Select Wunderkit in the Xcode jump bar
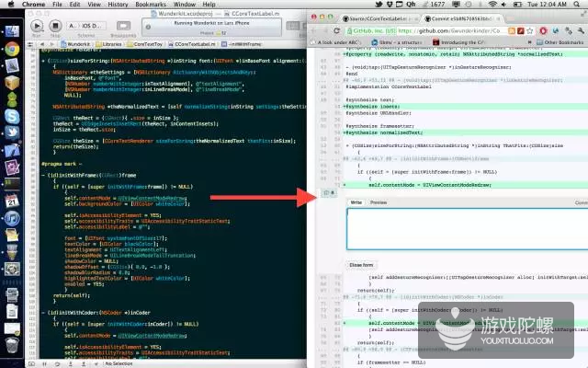 (x=75, y=44)
